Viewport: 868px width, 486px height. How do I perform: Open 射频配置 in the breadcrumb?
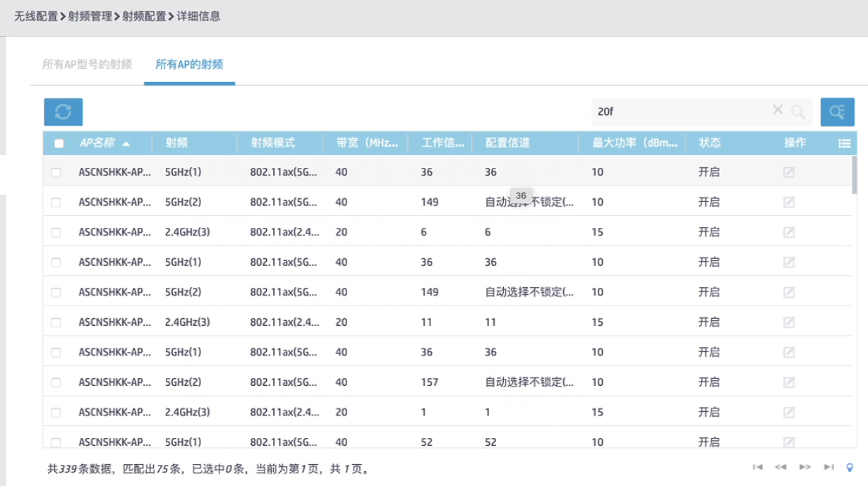click(145, 16)
